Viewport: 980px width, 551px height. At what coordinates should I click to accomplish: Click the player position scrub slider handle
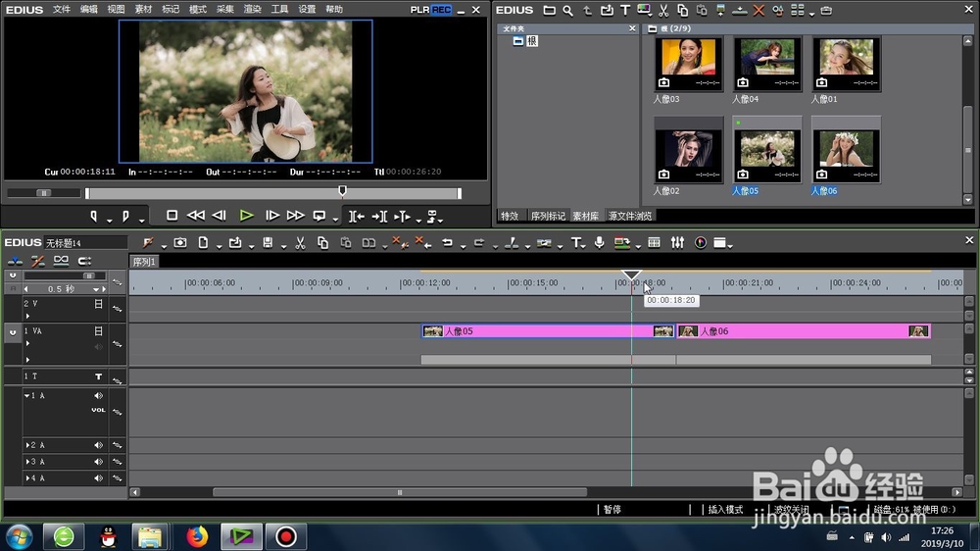pos(342,190)
